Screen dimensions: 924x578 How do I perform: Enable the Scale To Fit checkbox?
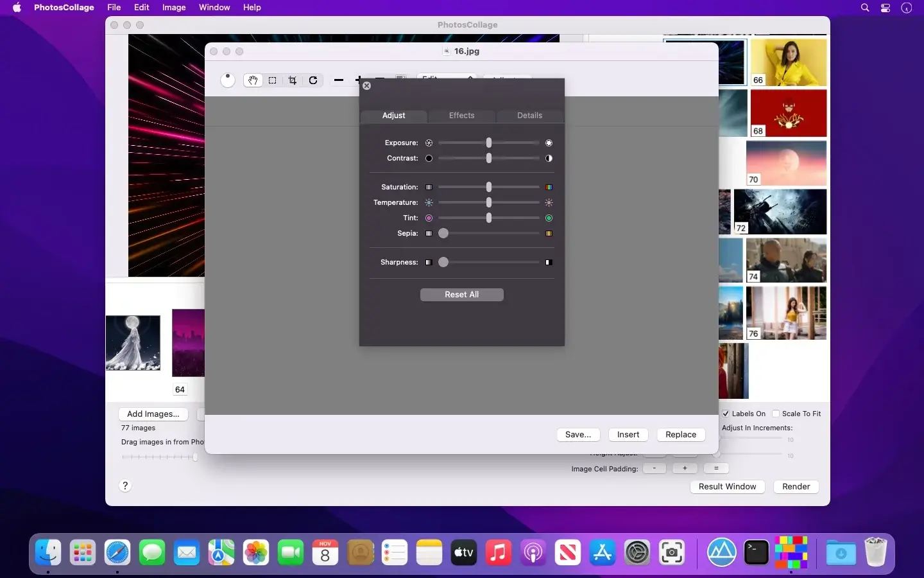point(776,414)
